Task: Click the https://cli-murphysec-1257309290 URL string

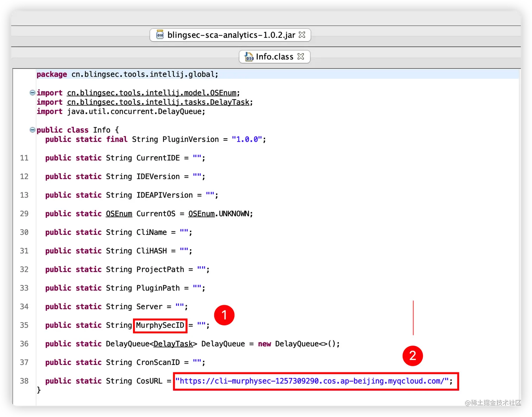Action: pos(312,381)
